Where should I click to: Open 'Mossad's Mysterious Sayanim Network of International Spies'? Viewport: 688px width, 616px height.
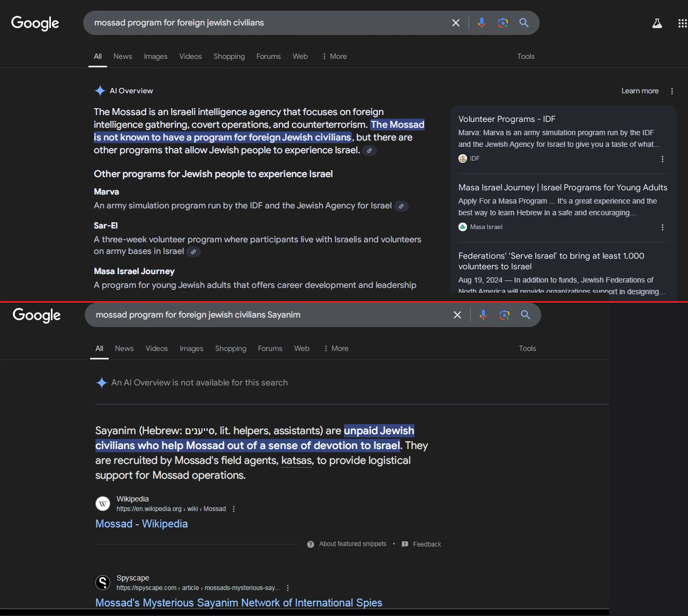tap(239, 603)
